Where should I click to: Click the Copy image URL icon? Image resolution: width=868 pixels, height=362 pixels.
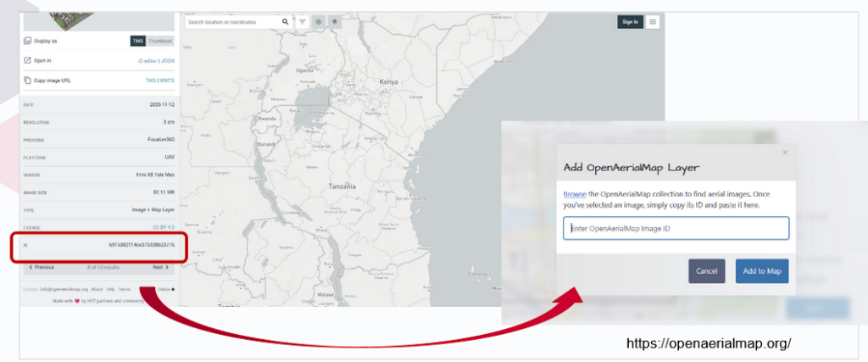coord(27,81)
